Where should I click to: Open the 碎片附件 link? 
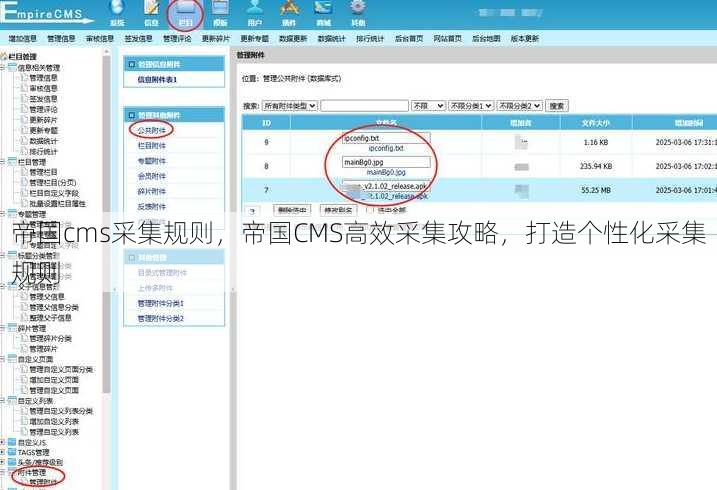point(152,192)
